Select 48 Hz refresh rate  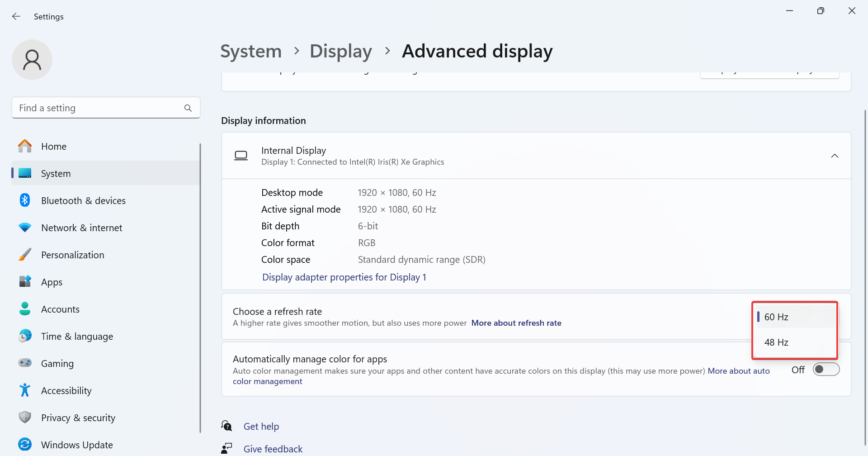(x=795, y=342)
